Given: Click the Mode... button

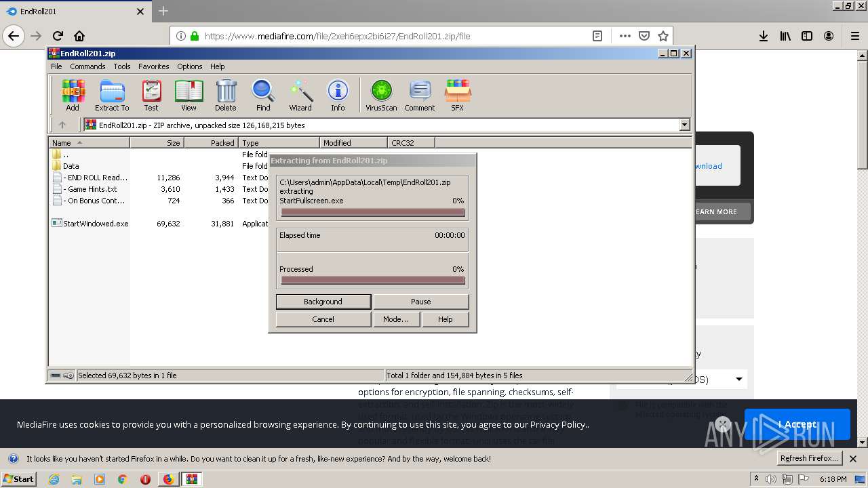Looking at the screenshot, I should click(x=395, y=319).
